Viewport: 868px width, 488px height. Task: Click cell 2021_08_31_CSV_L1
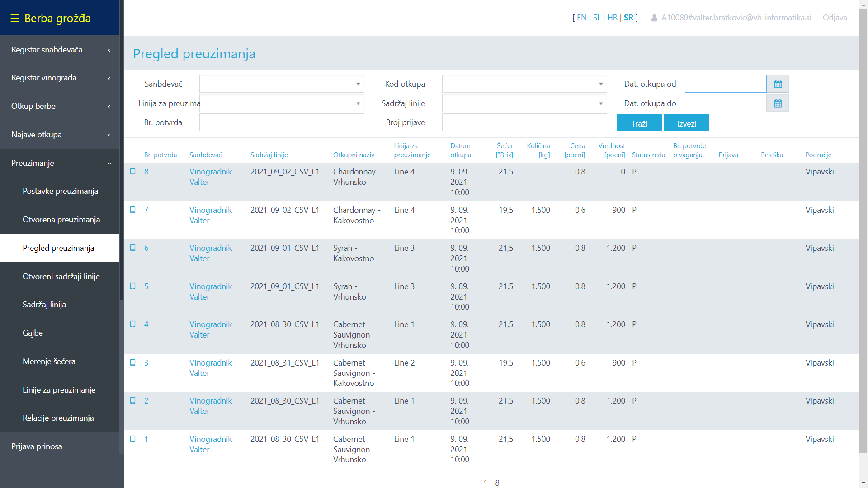[285, 363]
